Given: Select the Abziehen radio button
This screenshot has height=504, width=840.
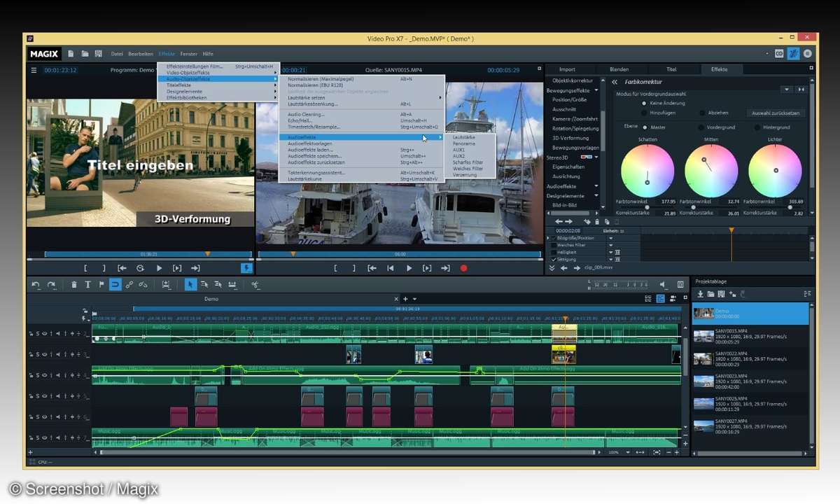Looking at the screenshot, I should tap(701, 113).
